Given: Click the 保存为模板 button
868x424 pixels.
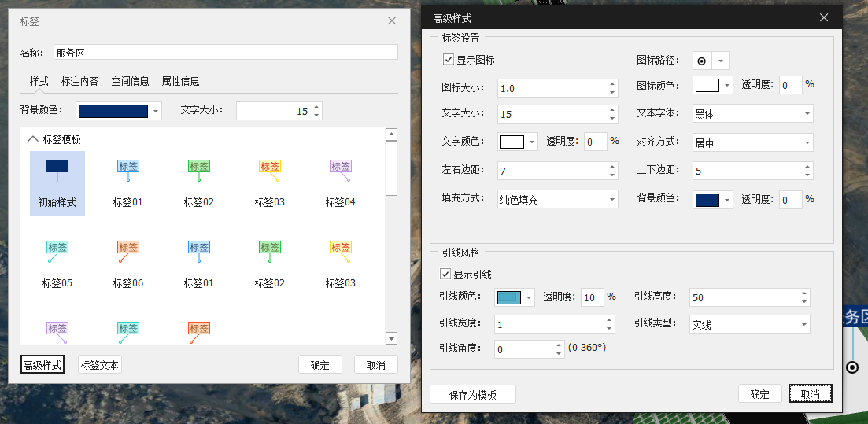Looking at the screenshot, I should click(472, 394).
